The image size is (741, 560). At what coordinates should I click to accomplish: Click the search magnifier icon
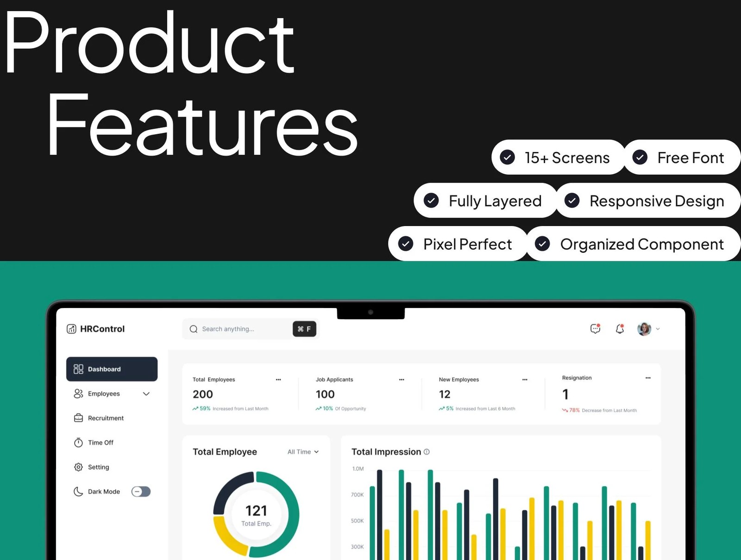(x=194, y=329)
